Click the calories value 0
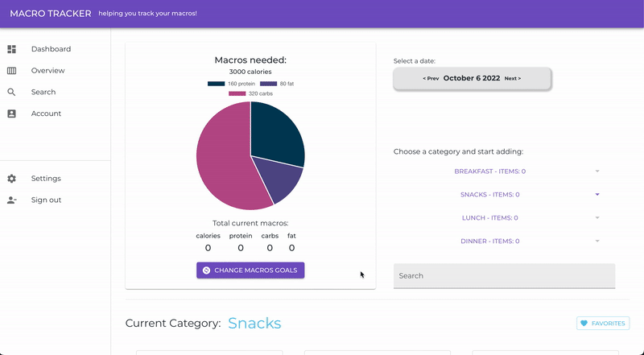Screen dimensions: 644x355 [208, 248]
